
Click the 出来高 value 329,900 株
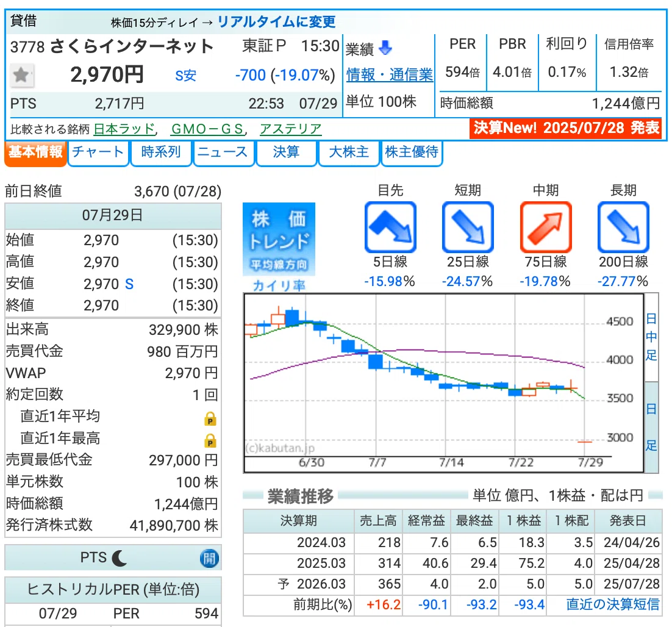click(184, 329)
